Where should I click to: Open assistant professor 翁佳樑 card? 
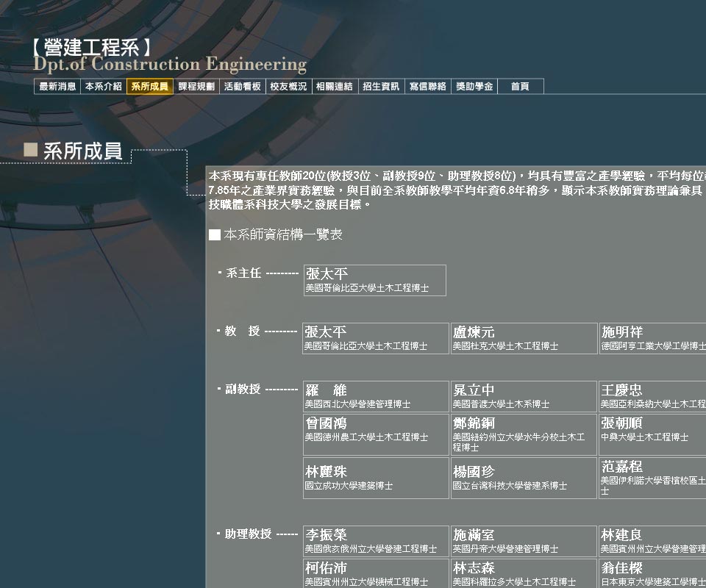click(x=652, y=573)
